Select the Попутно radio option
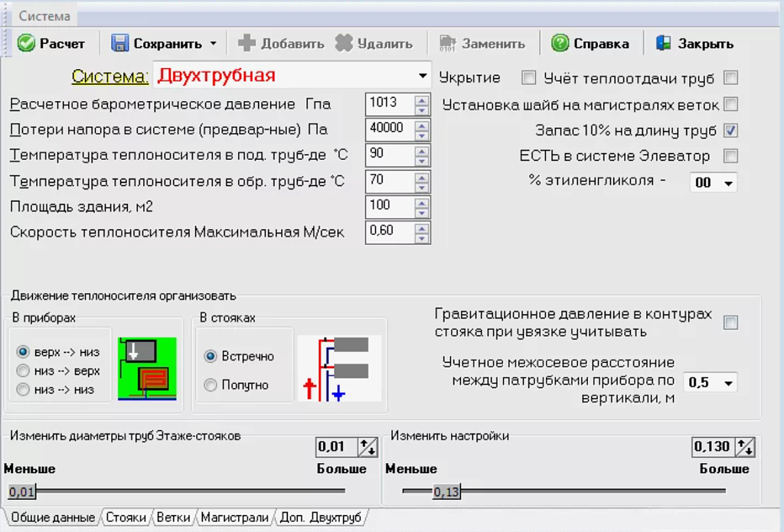This screenshot has height=532, width=784. tap(211, 385)
